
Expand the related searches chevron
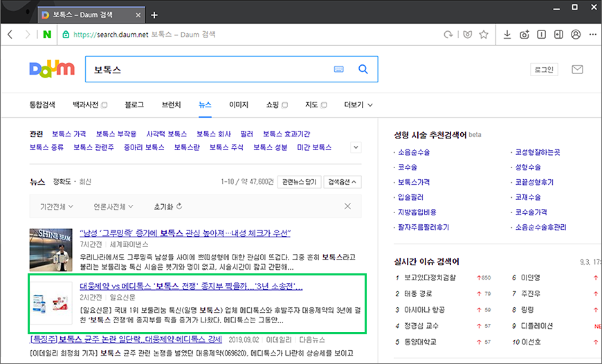tap(356, 147)
